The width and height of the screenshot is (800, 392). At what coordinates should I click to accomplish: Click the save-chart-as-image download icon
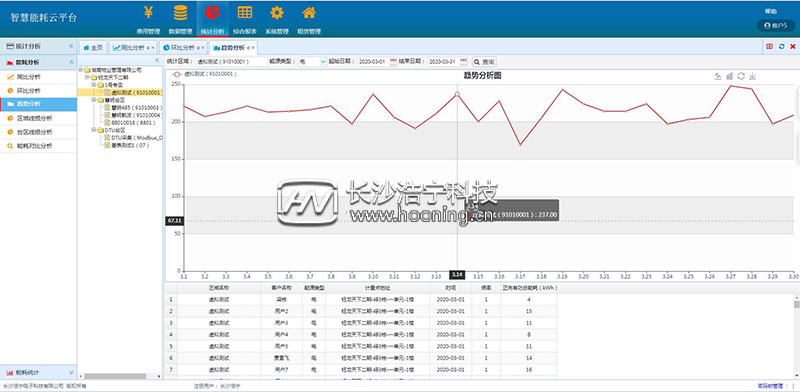[x=752, y=76]
